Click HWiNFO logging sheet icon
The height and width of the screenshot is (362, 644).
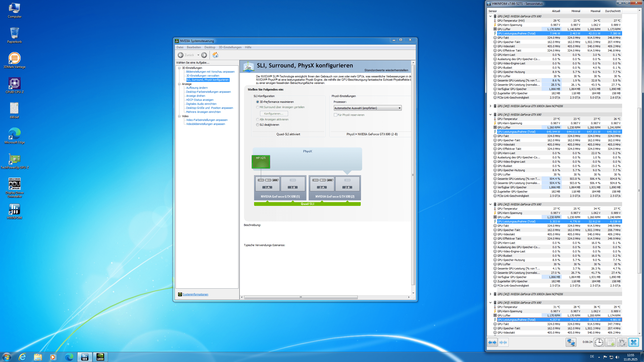(x=611, y=342)
